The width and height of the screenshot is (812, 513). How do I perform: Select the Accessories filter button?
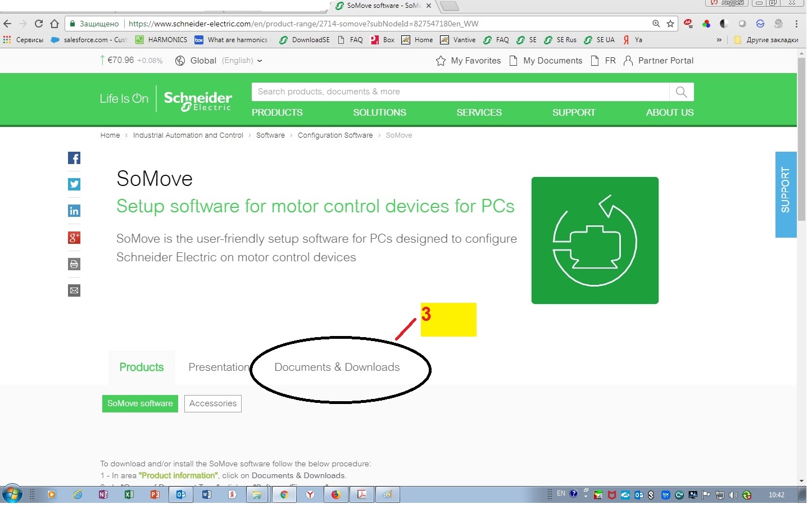click(213, 403)
